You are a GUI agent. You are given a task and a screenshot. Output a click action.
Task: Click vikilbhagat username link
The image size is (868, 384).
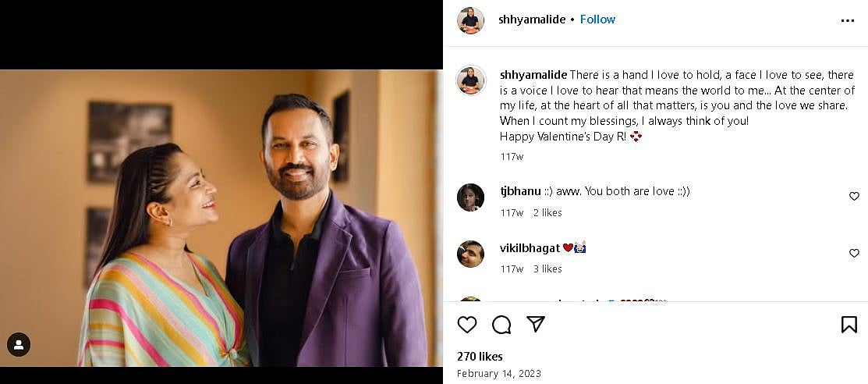(530, 247)
